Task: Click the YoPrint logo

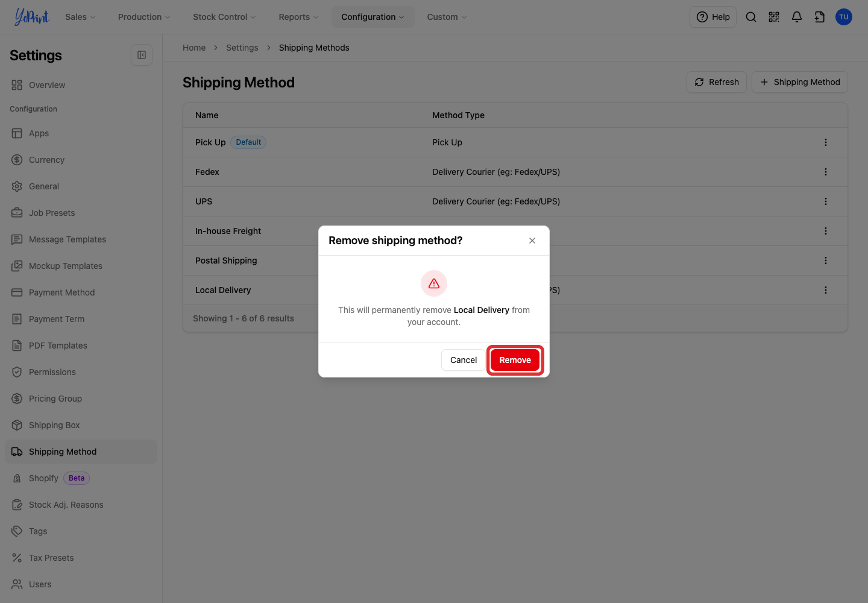Action: coord(31,17)
